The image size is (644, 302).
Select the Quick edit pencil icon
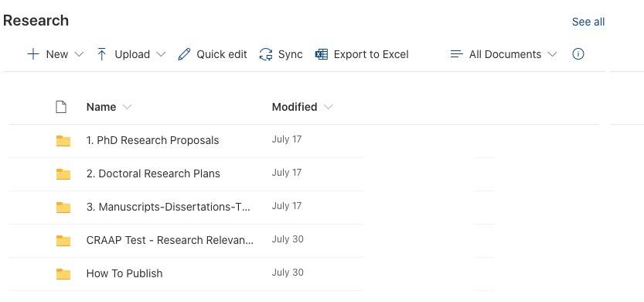tap(184, 54)
